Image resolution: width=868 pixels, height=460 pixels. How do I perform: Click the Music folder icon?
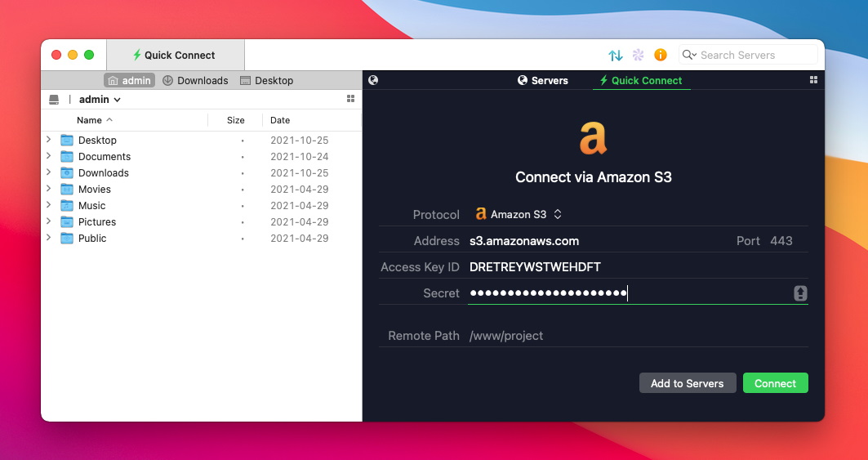tap(67, 206)
